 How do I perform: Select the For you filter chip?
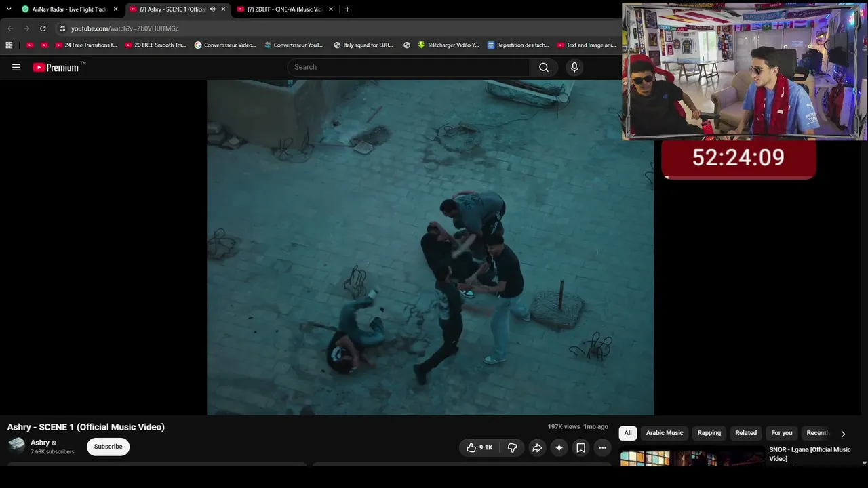(782, 433)
